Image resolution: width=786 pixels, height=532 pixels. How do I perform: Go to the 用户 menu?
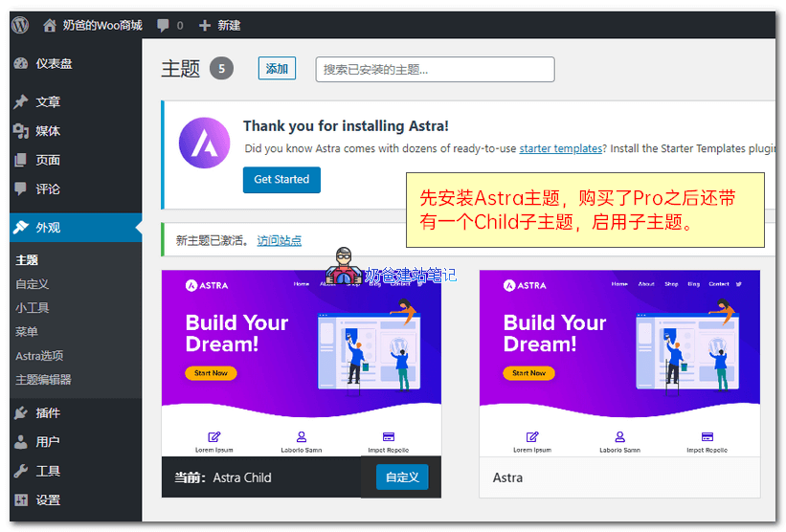coord(76,442)
